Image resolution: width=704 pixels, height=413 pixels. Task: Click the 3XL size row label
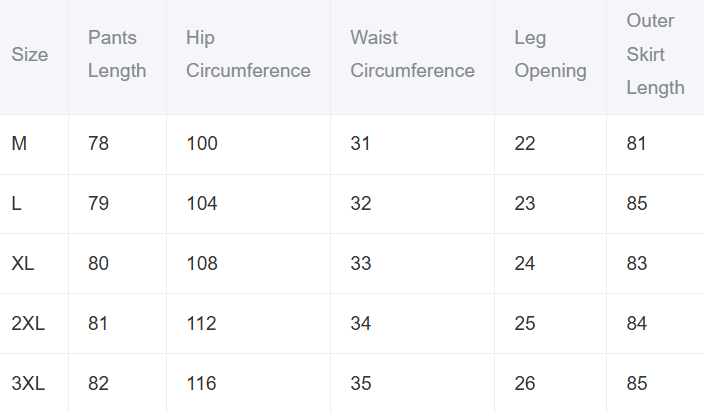(x=29, y=384)
